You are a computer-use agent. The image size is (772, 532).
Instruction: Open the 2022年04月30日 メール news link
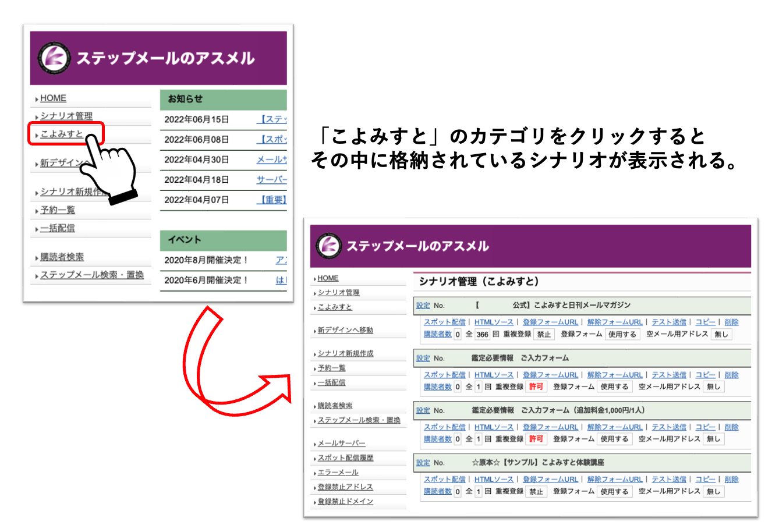(x=272, y=159)
